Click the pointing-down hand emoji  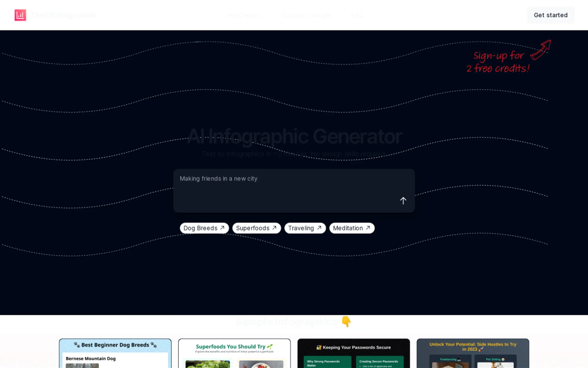[x=346, y=321]
